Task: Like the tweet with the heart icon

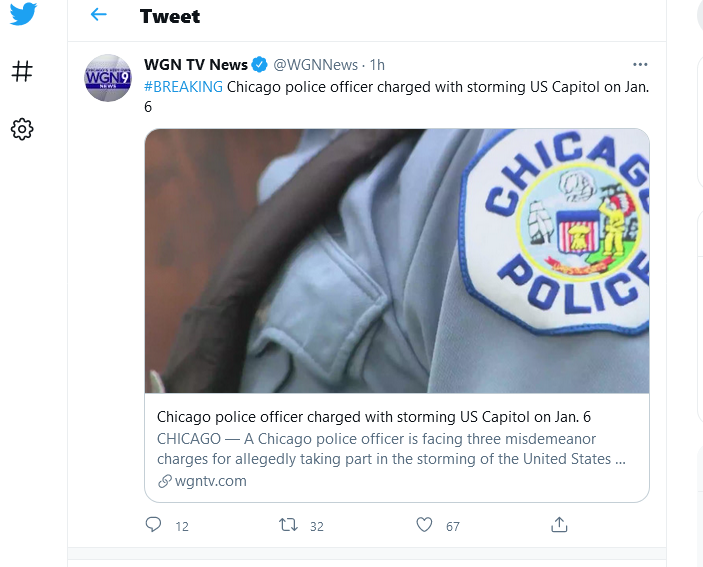Action: [x=424, y=524]
